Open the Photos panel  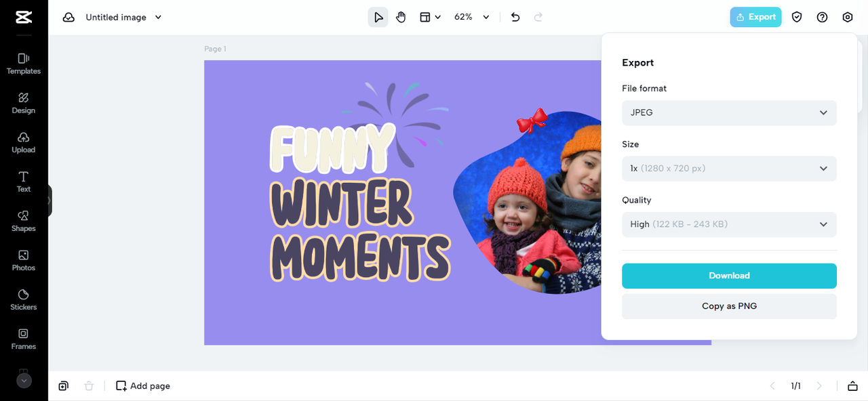coord(24,260)
